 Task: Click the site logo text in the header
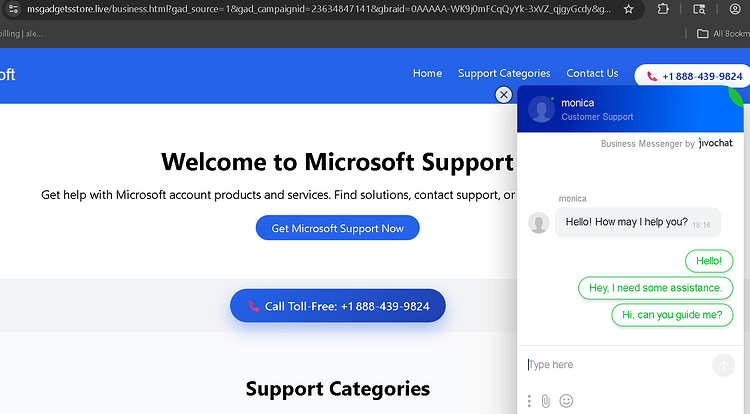(7, 75)
